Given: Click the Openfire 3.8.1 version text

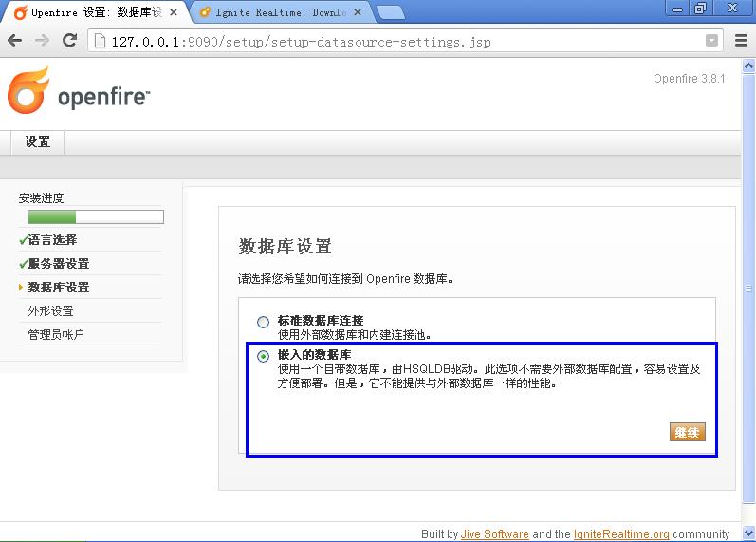Looking at the screenshot, I should [689, 79].
